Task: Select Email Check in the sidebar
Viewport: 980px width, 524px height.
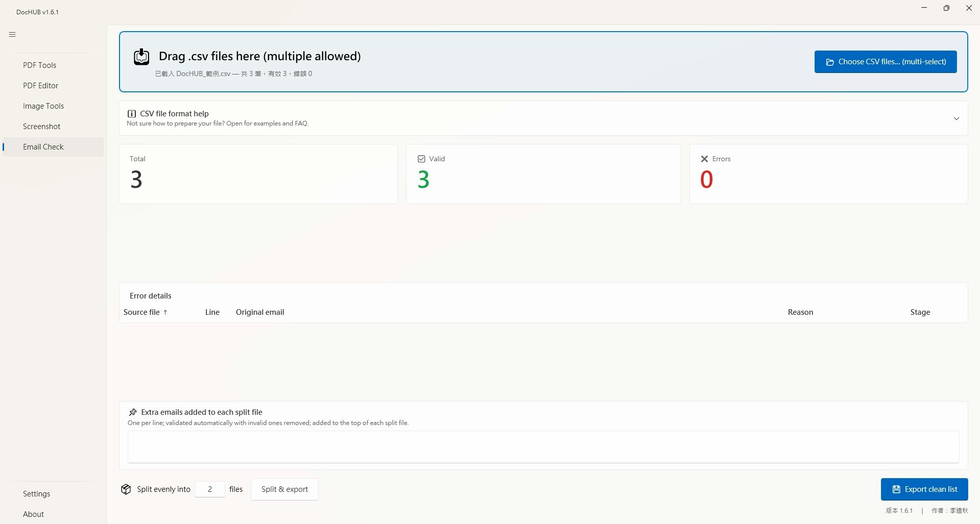Action: 53,147
